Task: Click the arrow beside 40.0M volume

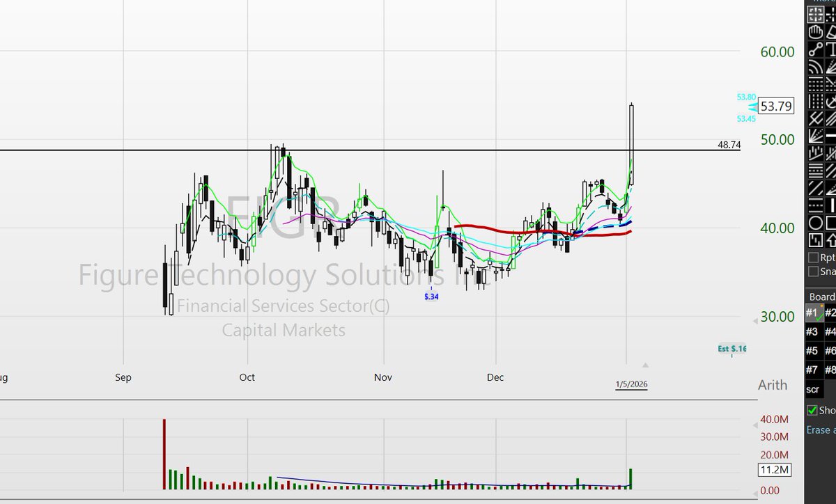Action: 756,426
